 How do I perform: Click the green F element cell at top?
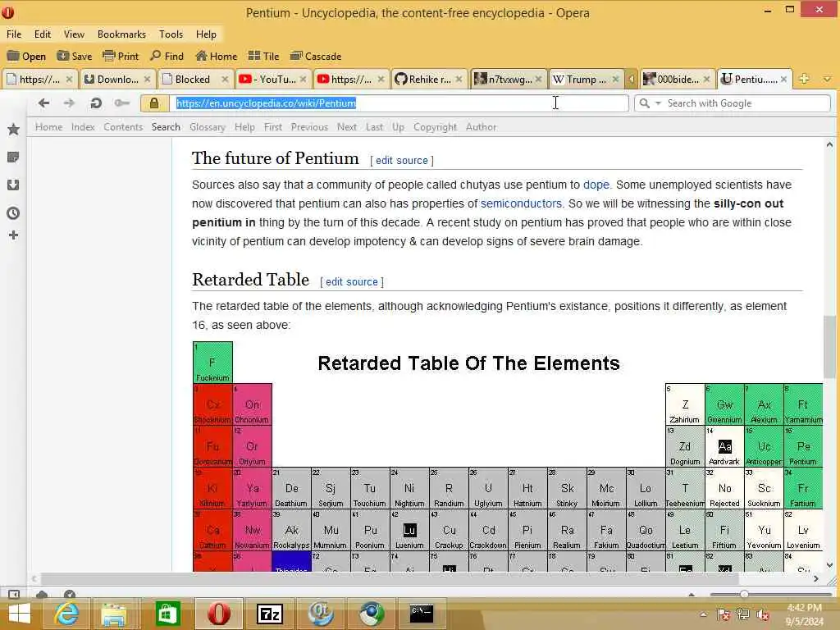(x=212, y=363)
